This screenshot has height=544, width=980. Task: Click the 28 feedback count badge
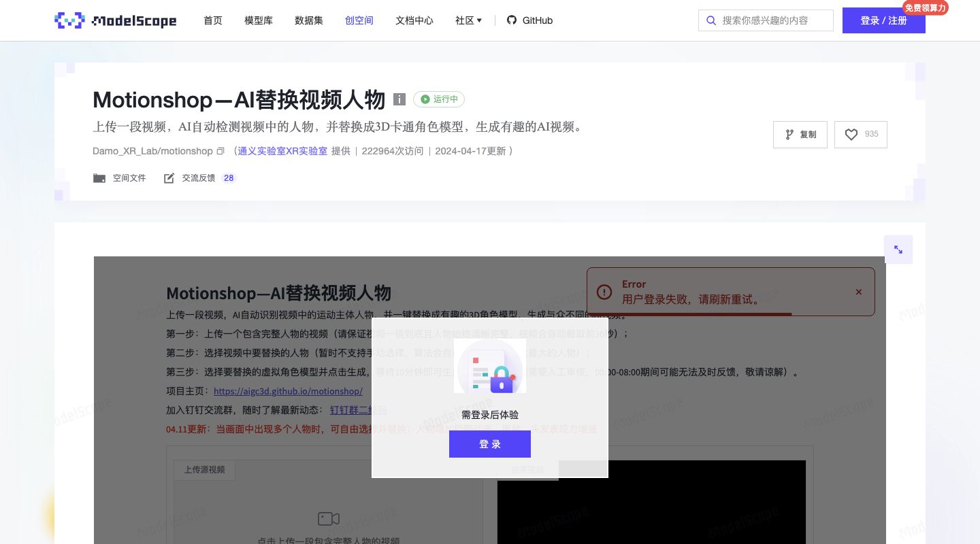coord(229,178)
